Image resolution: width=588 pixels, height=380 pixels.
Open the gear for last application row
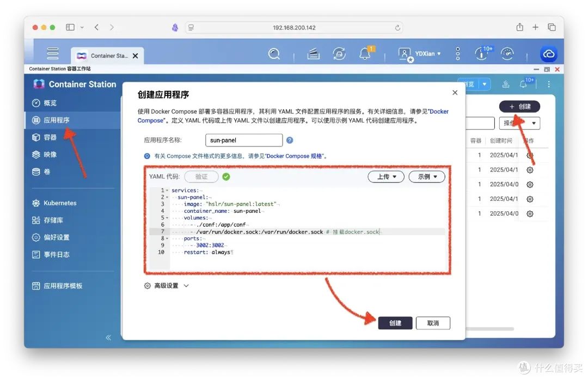click(x=530, y=214)
